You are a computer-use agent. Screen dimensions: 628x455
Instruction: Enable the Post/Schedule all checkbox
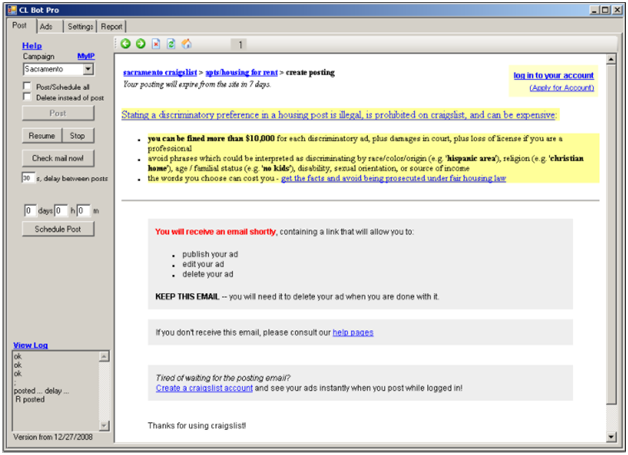click(27, 86)
